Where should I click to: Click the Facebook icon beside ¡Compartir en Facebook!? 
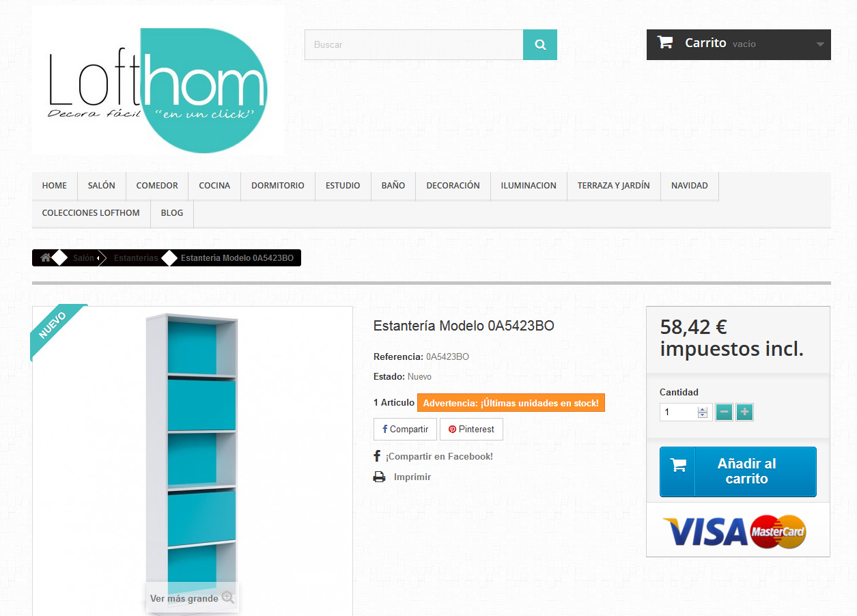pyautogui.click(x=377, y=456)
